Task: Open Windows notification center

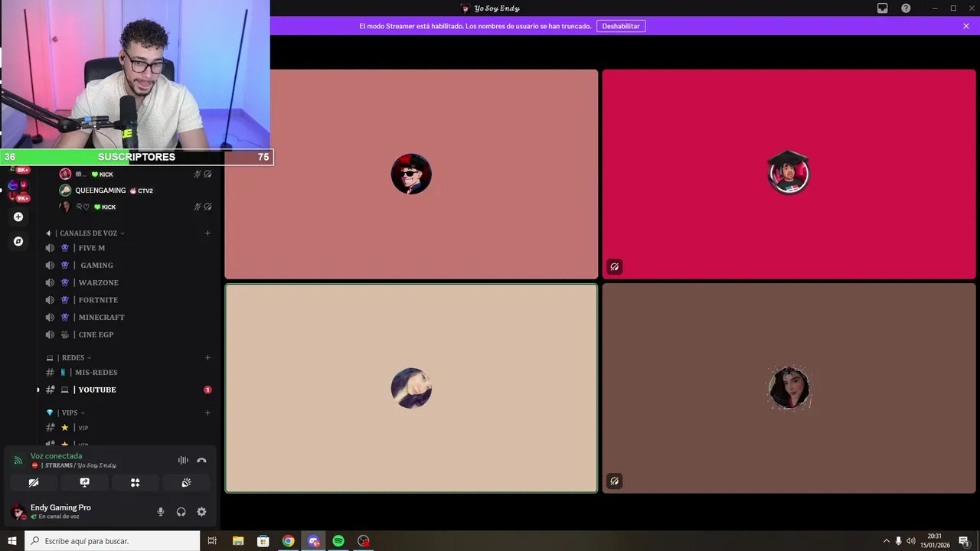Action: [964, 541]
